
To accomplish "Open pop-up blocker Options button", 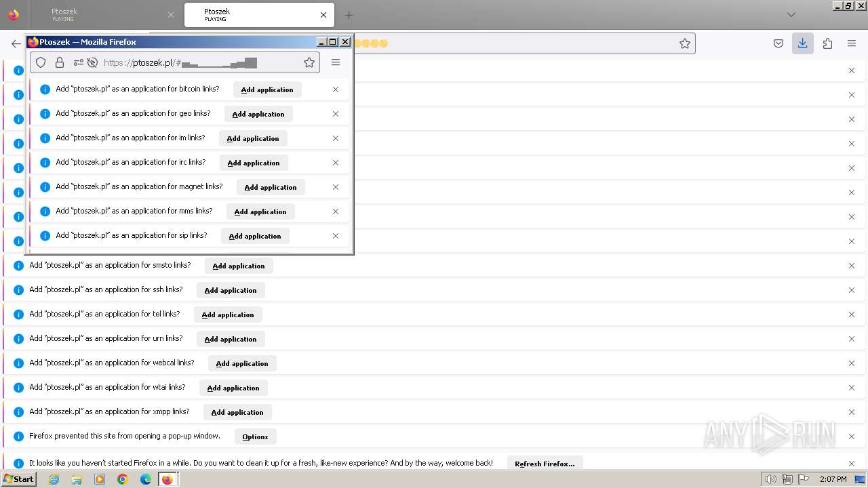I will 256,436.
